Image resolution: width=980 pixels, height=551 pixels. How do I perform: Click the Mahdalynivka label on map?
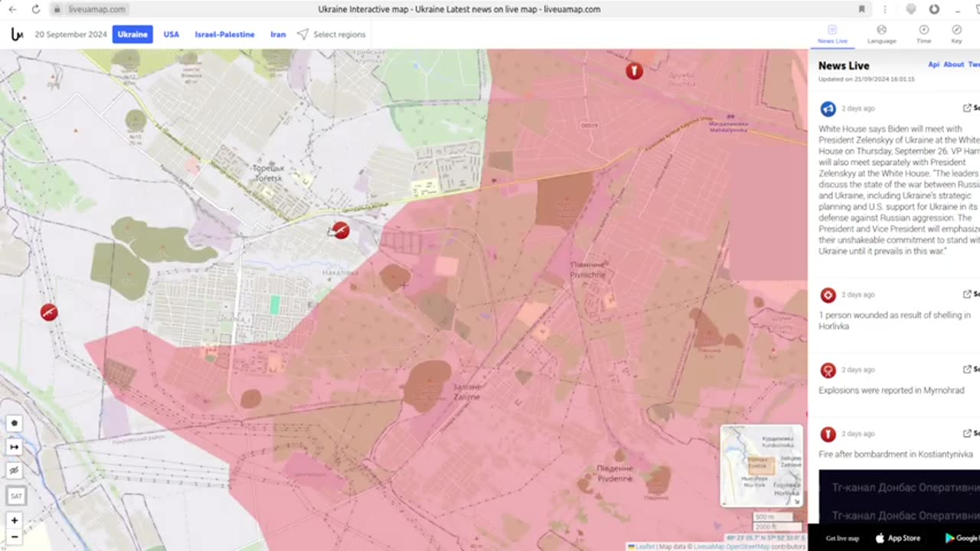(727, 126)
